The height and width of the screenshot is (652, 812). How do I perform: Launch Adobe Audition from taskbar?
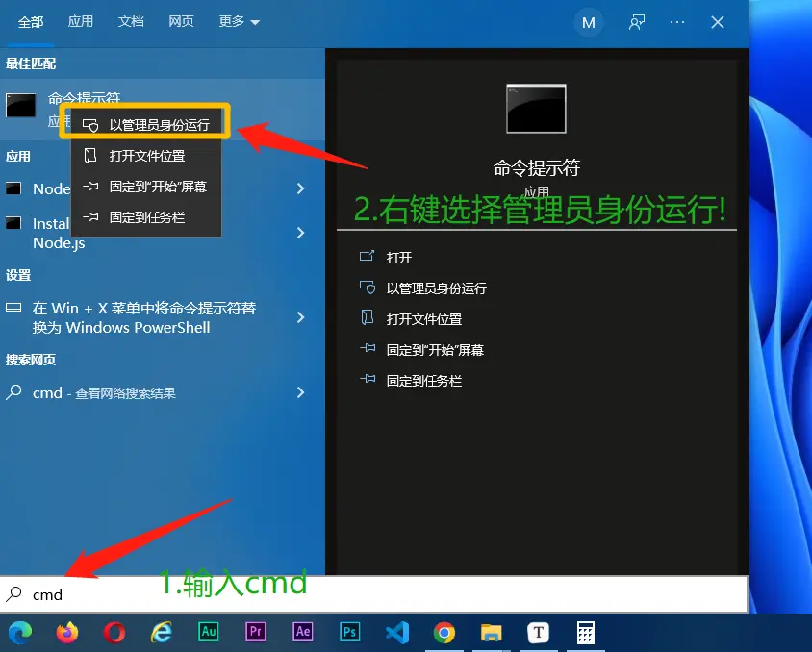click(x=209, y=632)
